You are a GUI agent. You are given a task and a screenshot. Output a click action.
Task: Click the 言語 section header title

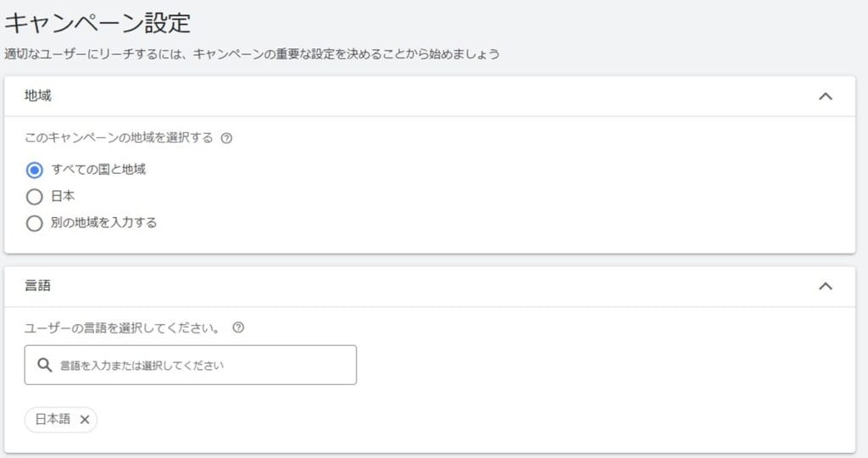pos(37,286)
